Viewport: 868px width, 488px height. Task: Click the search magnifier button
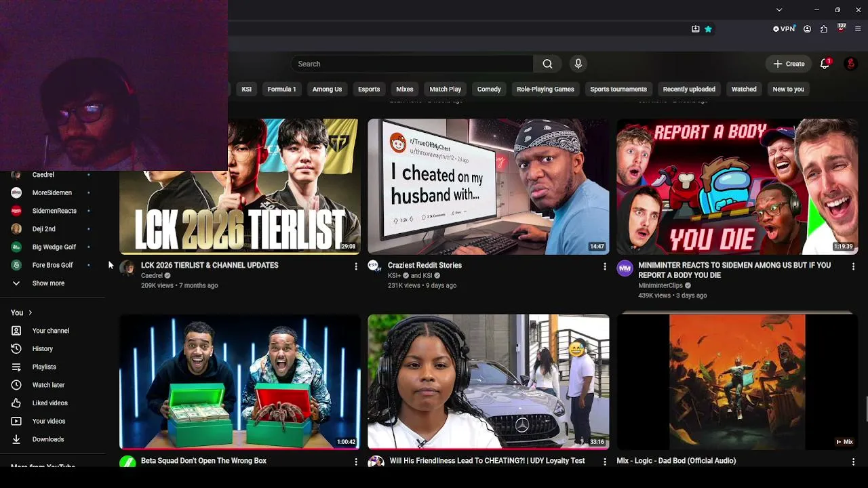pos(547,64)
